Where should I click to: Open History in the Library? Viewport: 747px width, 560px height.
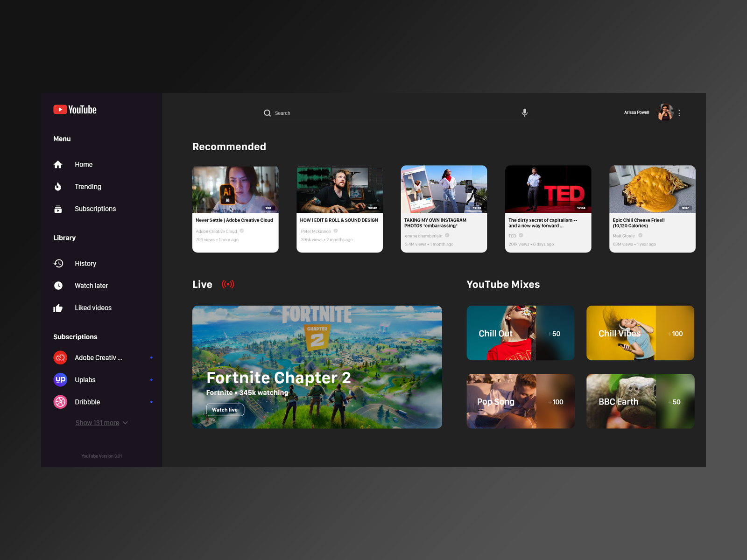(x=85, y=264)
